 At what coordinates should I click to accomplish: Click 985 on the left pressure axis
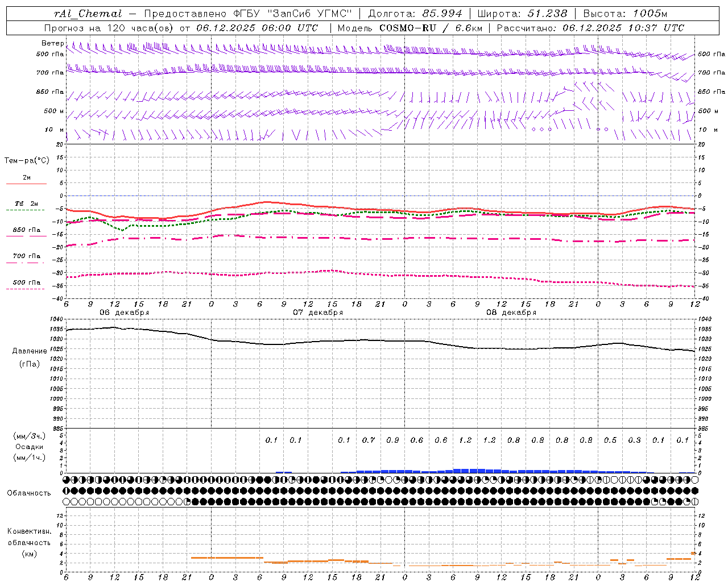click(x=57, y=429)
